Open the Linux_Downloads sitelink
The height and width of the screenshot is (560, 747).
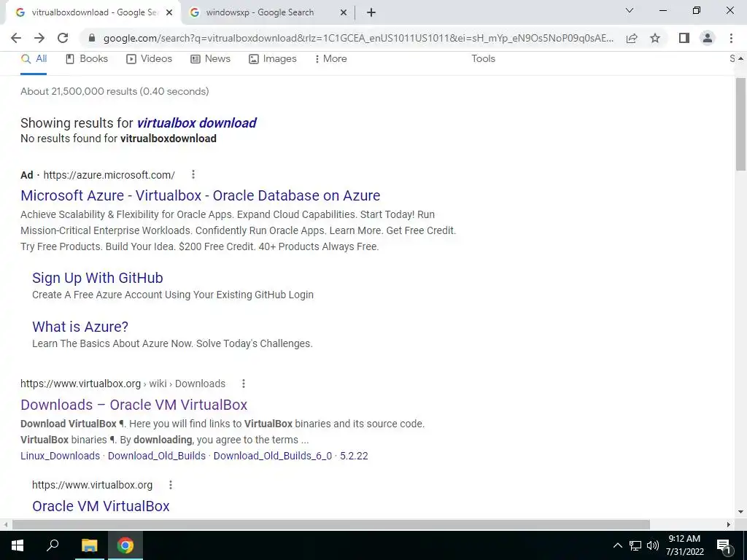coord(60,456)
